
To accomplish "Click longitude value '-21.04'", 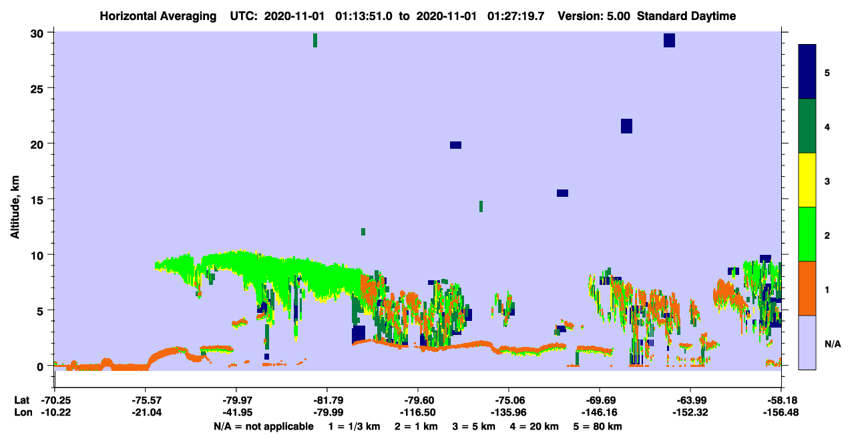I will (145, 412).
